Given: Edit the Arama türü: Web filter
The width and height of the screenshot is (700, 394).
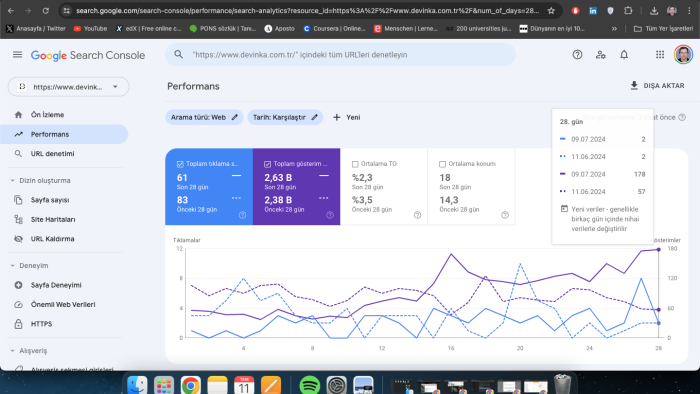Looking at the screenshot, I should 204,117.
